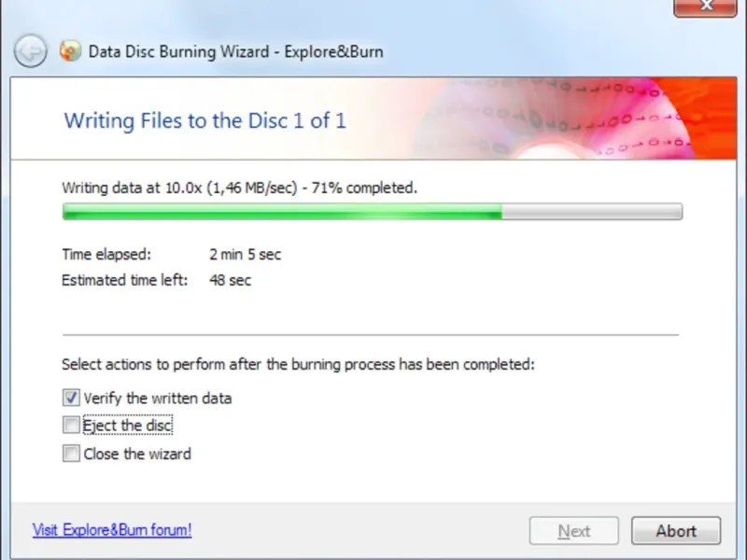Tick the Close the wizard checkbox
This screenshot has width=747, height=560.
(71, 454)
